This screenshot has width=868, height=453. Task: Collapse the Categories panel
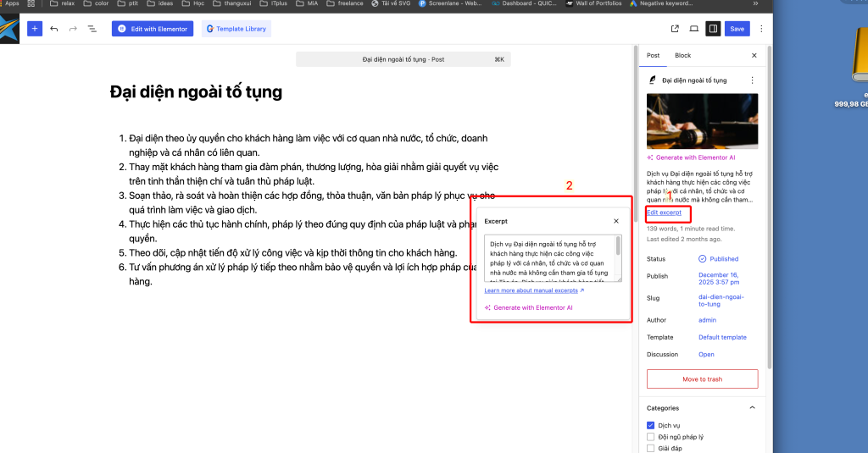[x=752, y=407]
